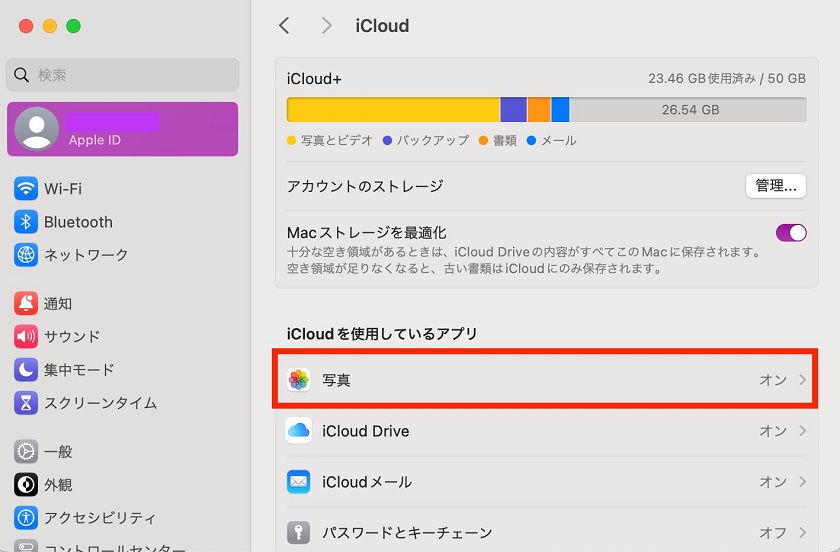Click the 写真とビデオ legend label
Viewport: 840px width, 552px height.
click(x=336, y=140)
